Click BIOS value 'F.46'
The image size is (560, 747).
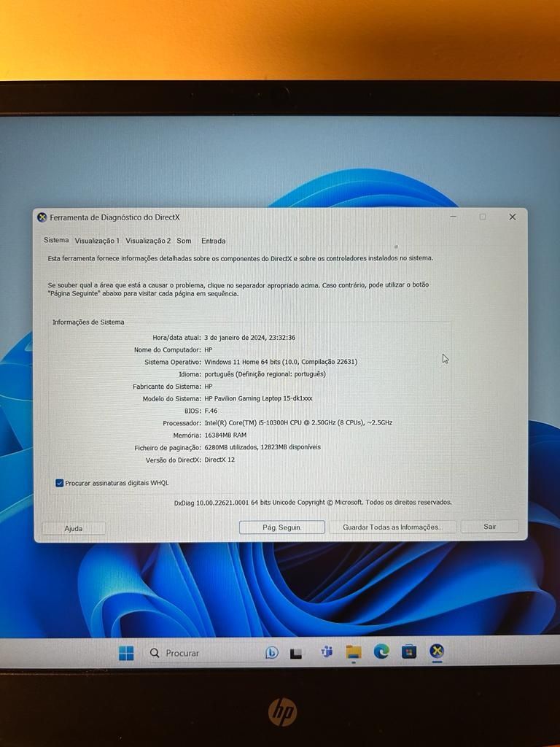tap(211, 411)
